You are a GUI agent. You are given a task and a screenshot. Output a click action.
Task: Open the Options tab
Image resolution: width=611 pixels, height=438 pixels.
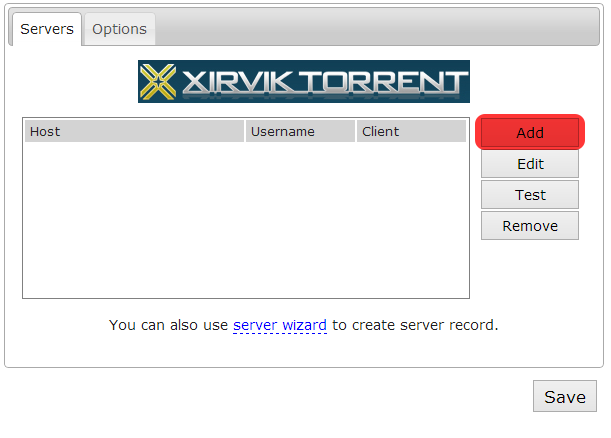click(x=119, y=29)
